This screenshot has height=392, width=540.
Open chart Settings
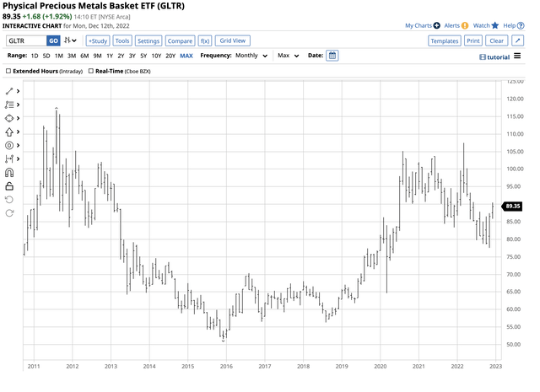[x=148, y=40]
